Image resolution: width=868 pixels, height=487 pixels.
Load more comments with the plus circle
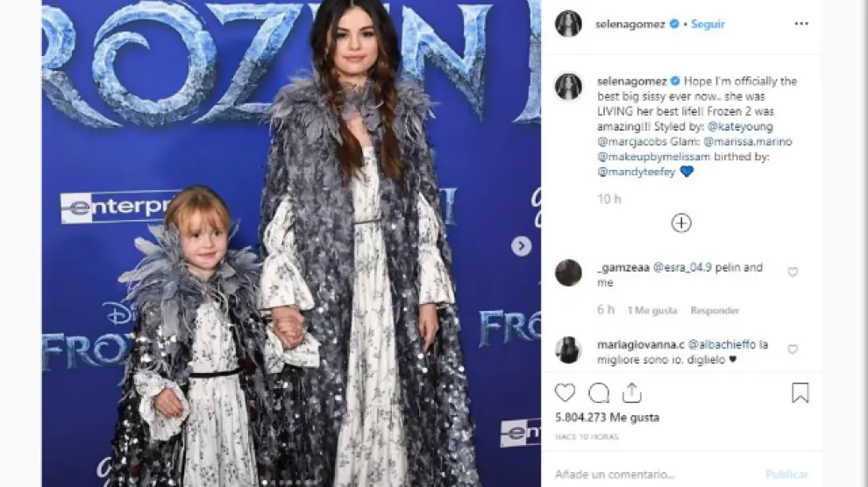[x=681, y=223]
